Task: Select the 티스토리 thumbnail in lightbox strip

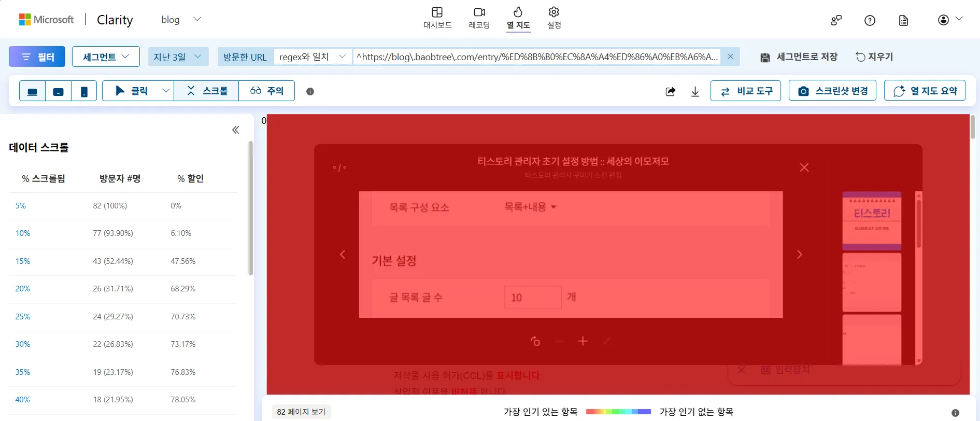Action: click(872, 221)
